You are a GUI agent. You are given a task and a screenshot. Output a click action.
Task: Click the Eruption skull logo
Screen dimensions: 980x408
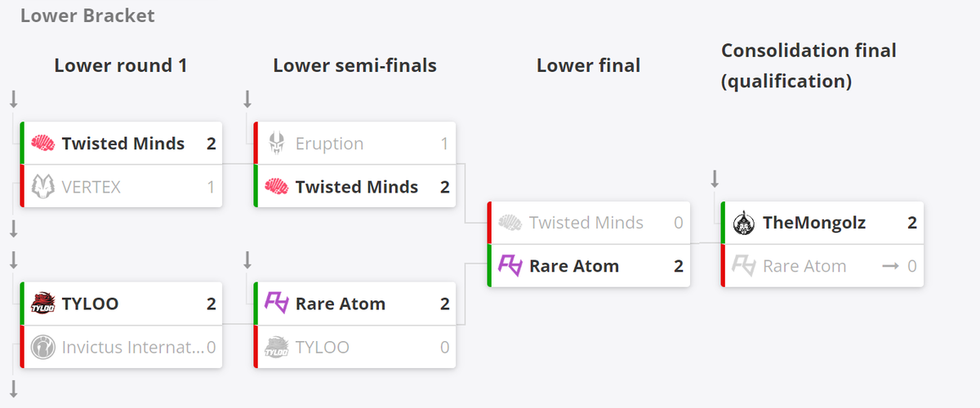pos(276,144)
